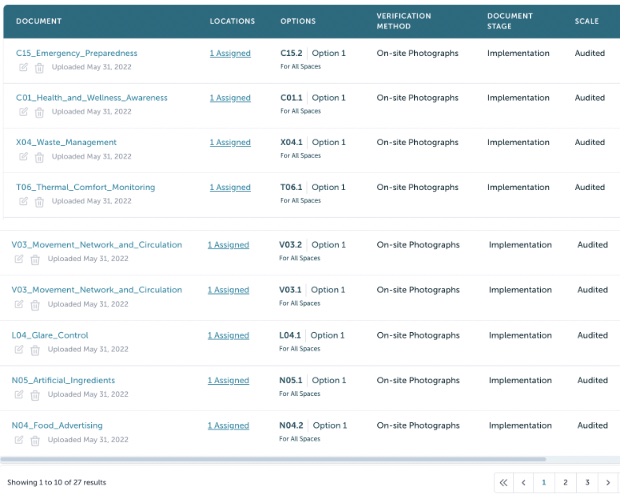View assigned location for N04_Food_Advertising
Viewport: 631px width, 503px height.
click(229, 425)
